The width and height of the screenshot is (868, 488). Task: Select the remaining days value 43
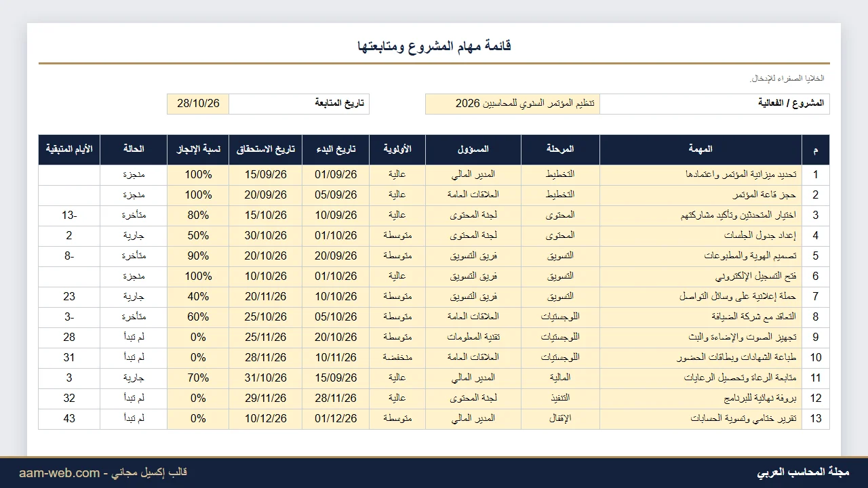pyautogui.click(x=69, y=419)
